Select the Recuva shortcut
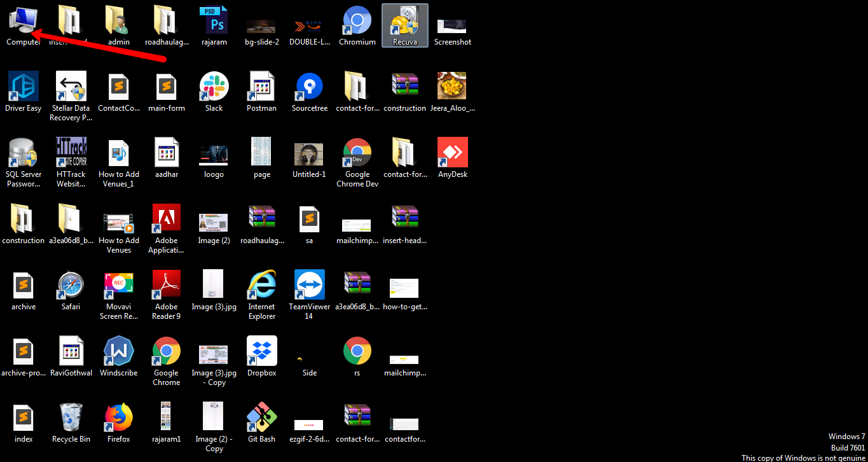Viewport: 868px width, 462px height. [x=405, y=25]
